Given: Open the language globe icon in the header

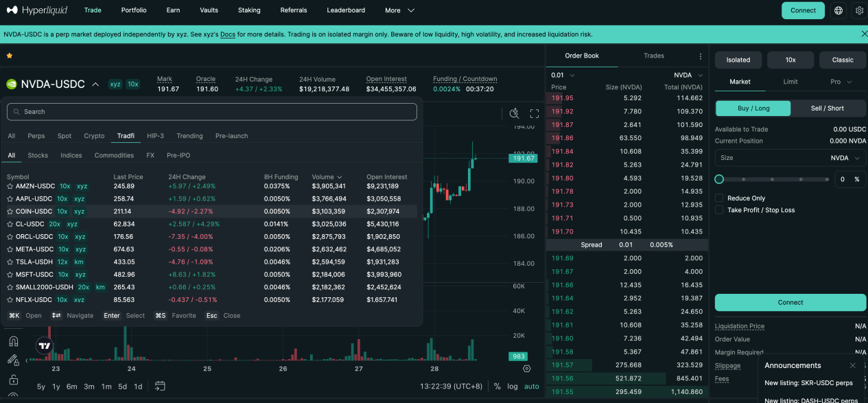Looking at the screenshot, I should (x=838, y=10).
